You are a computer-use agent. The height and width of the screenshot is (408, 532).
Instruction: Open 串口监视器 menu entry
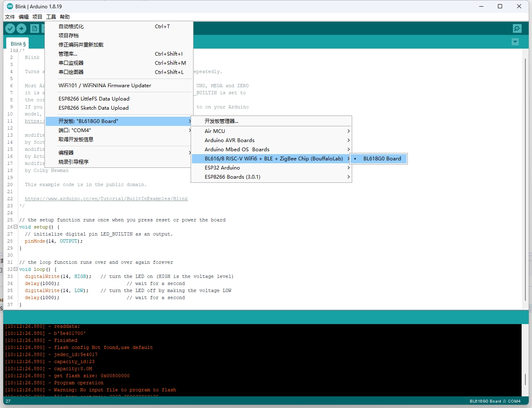(119, 63)
